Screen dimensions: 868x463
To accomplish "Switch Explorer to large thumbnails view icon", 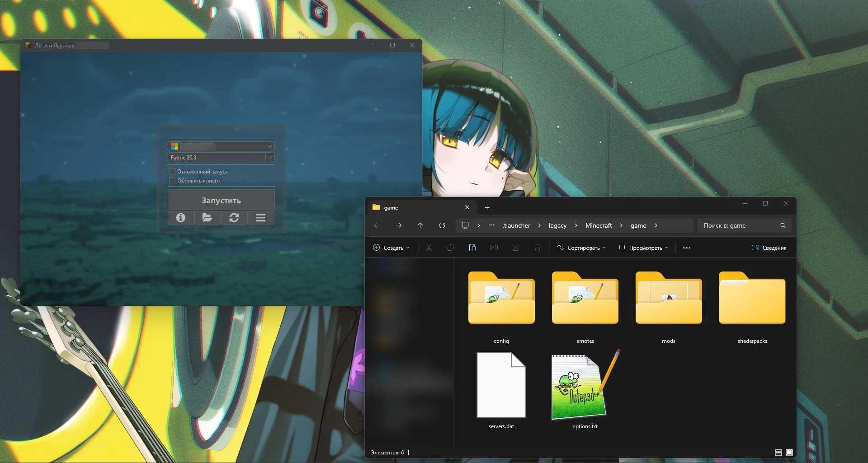I will pos(789,452).
